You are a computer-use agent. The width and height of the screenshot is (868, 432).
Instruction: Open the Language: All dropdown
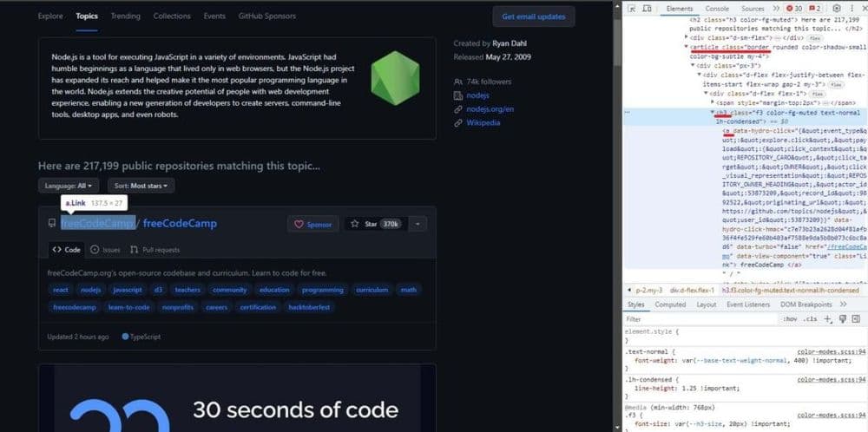(69, 186)
